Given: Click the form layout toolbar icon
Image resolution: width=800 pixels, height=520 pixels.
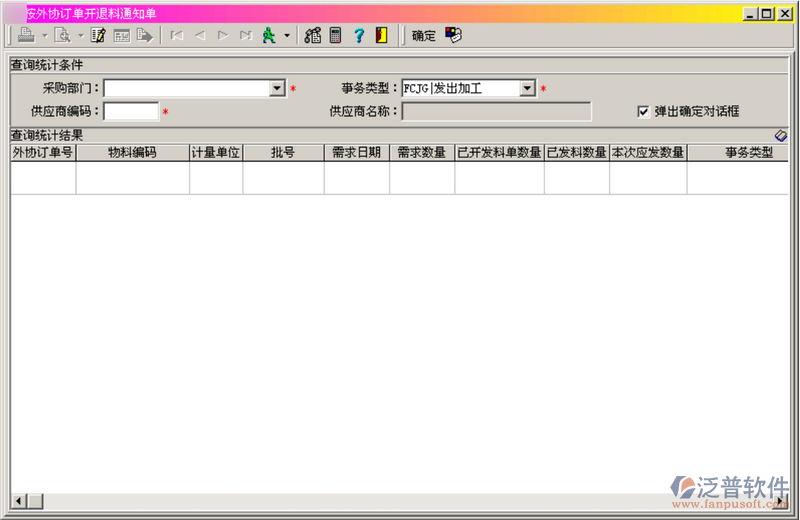Looking at the screenshot, I should coord(121,36).
